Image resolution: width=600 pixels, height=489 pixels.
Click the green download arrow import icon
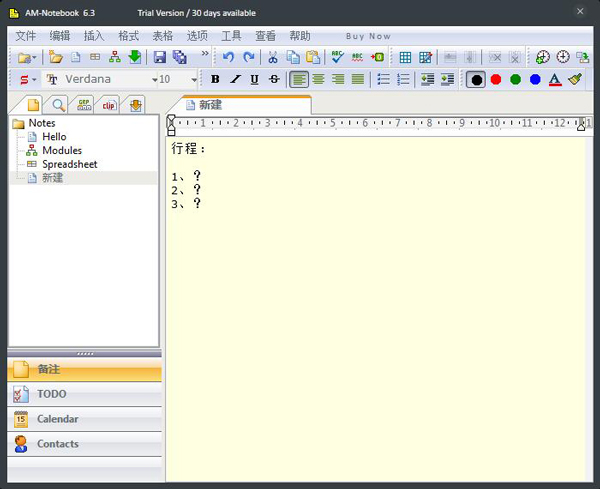[135, 57]
